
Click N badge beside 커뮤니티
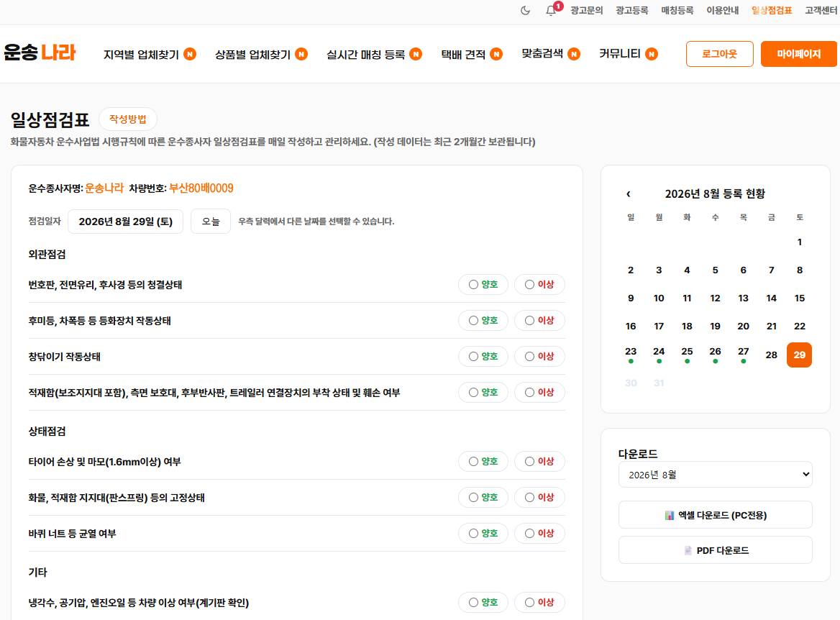point(652,54)
